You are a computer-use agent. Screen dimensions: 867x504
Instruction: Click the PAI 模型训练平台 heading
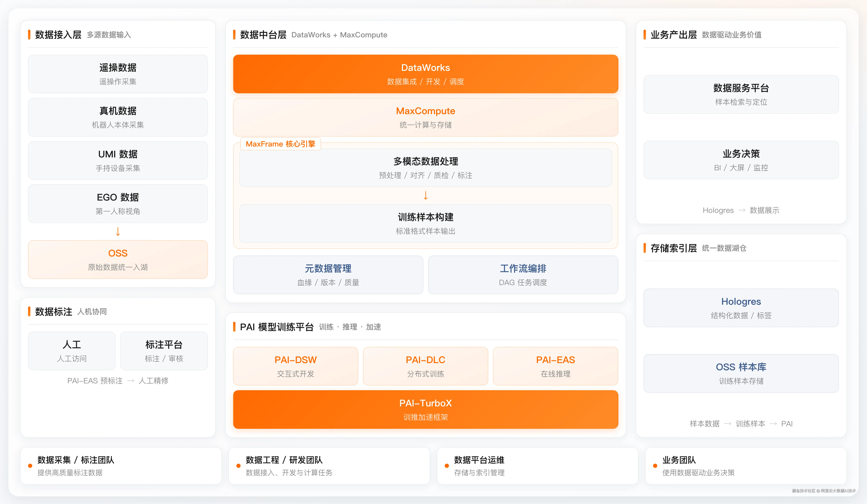(x=277, y=327)
